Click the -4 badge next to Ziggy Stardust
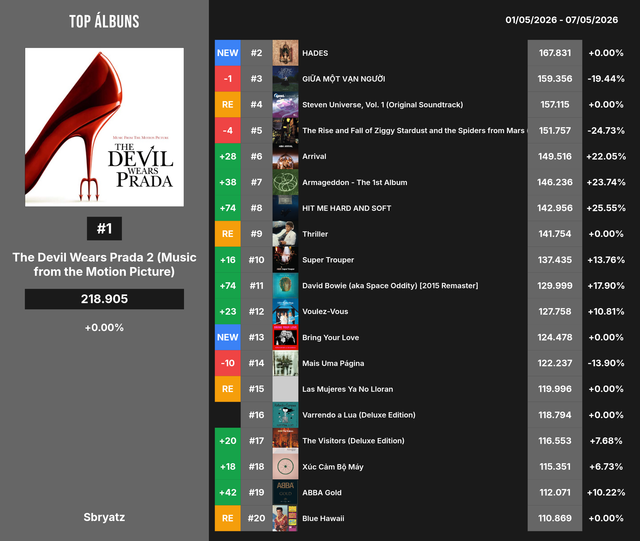The height and width of the screenshot is (541, 640). (228, 131)
